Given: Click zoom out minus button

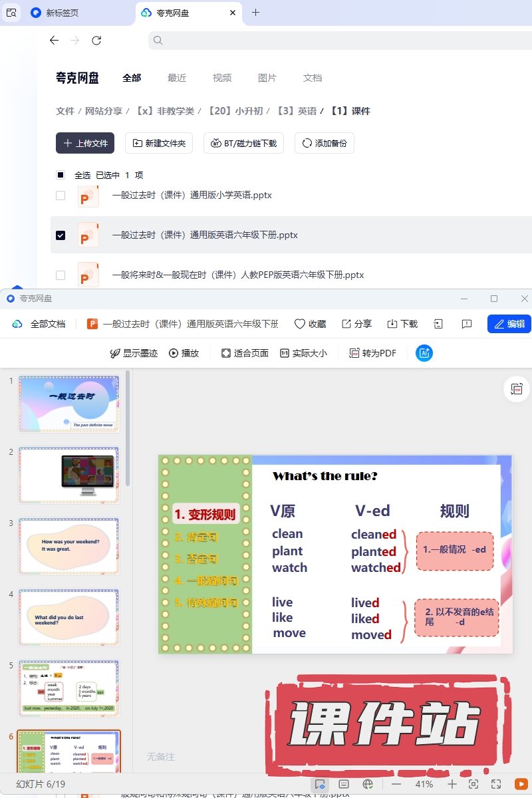Looking at the screenshot, I should pyautogui.click(x=396, y=784).
